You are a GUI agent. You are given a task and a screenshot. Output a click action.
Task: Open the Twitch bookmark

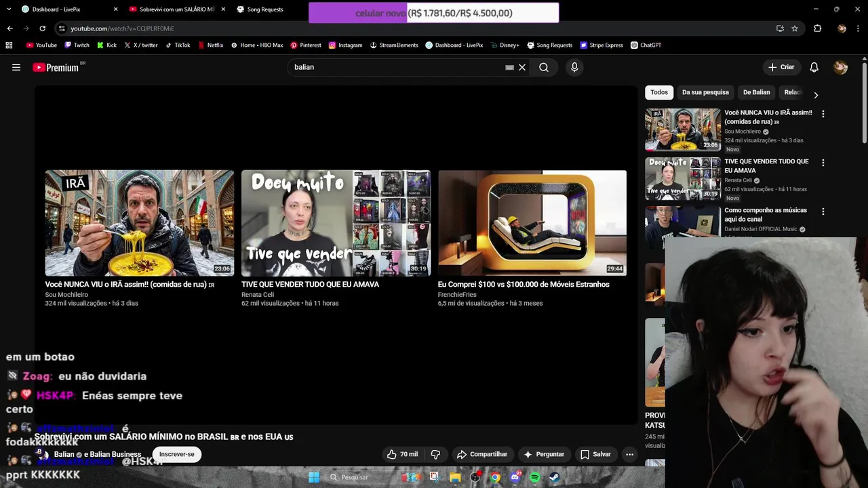pos(77,45)
